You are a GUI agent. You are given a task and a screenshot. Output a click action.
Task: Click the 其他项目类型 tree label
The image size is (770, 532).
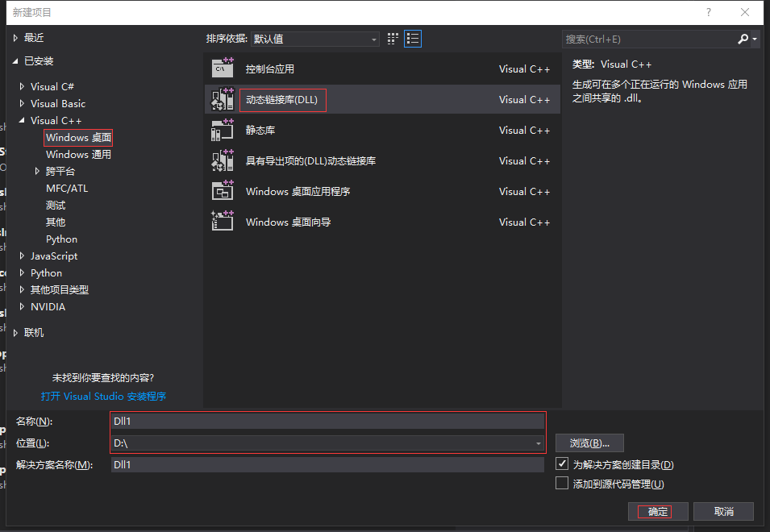coord(60,289)
